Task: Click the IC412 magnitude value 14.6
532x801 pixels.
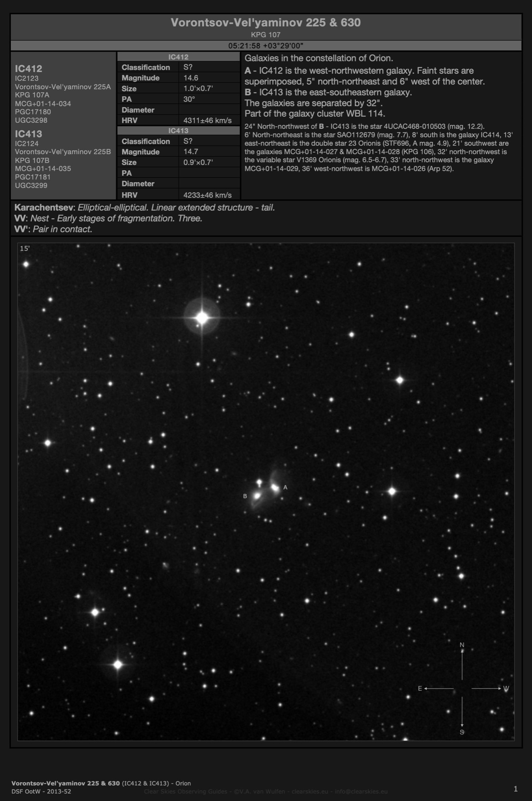Action: (191, 78)
